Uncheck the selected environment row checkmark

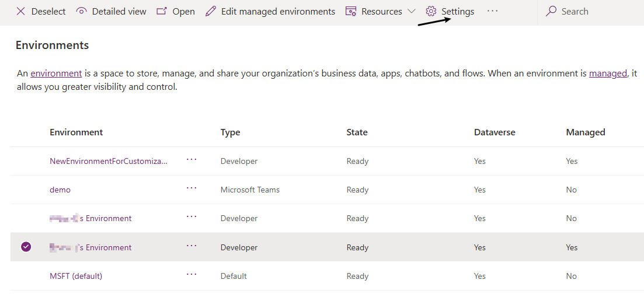[26, 247]
